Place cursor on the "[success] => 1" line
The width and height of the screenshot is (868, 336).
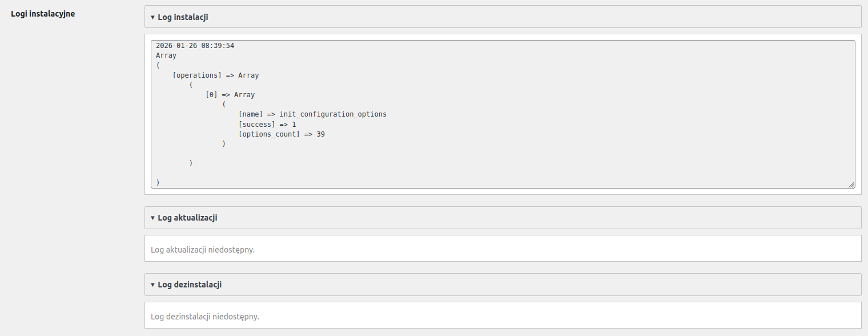point(267,124)
